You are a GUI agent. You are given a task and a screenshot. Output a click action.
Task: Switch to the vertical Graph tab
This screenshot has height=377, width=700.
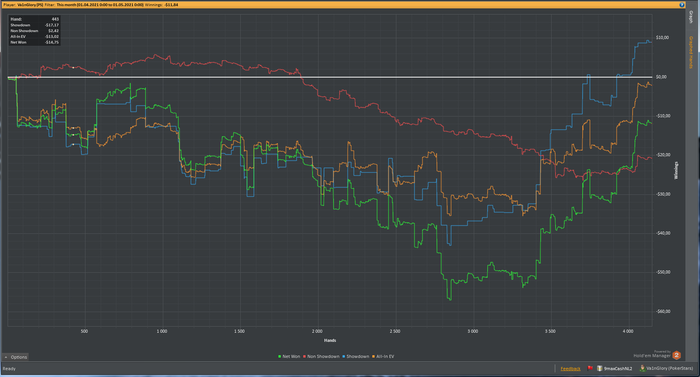691,17
